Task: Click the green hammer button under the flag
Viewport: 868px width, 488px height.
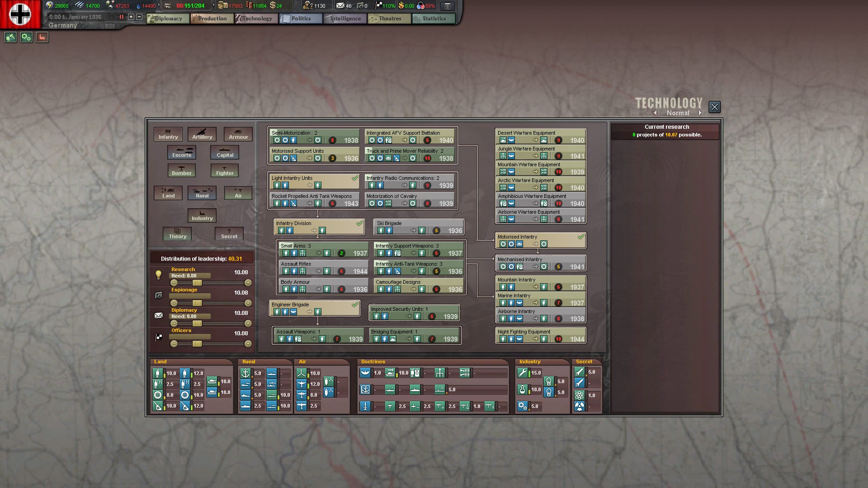Action: pyautogui.click(x=10, y=38)
